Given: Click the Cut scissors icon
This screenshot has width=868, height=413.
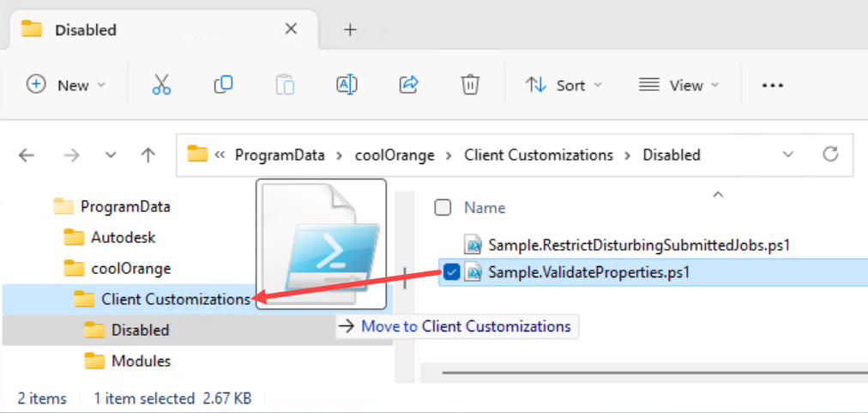Looking at the screenshot, I should click(161, 84).
